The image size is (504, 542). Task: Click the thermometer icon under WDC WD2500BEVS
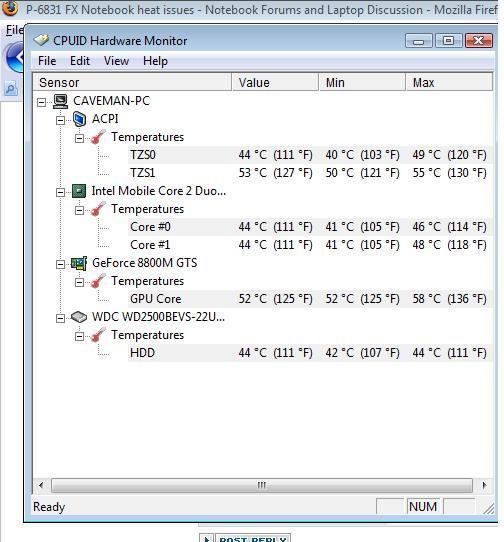[x=98, y=335]
